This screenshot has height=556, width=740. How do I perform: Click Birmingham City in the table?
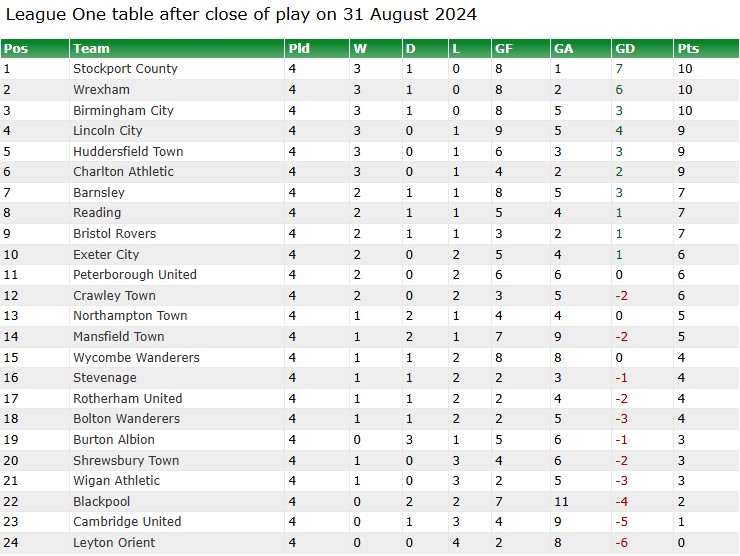123,110
